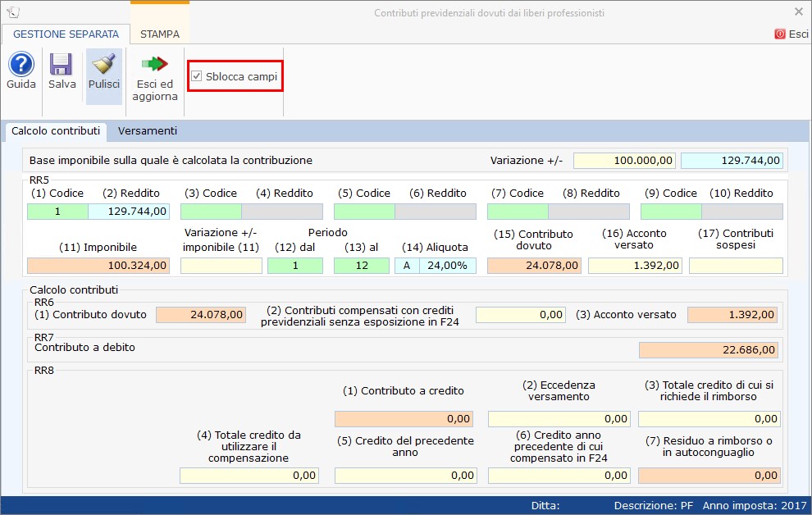Click the Aliquota 24,00% field
Viewport: 812px width, 515px height.
coord(448,266)
